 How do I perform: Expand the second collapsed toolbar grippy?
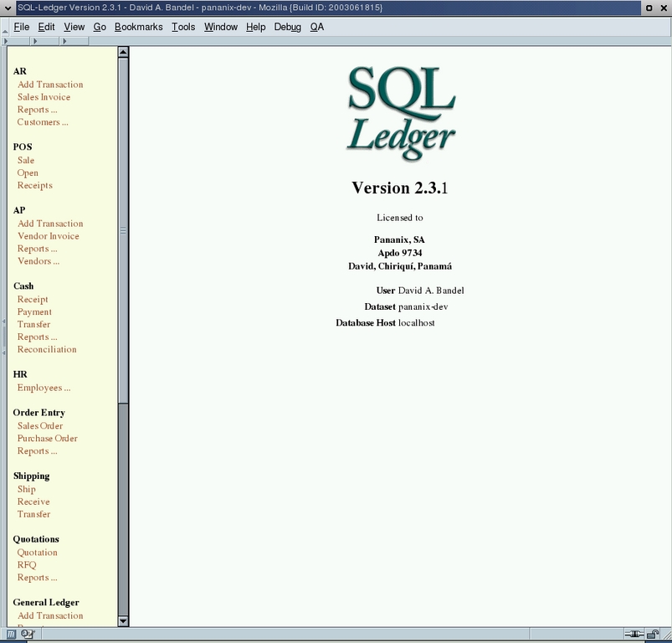pos(34,40)
